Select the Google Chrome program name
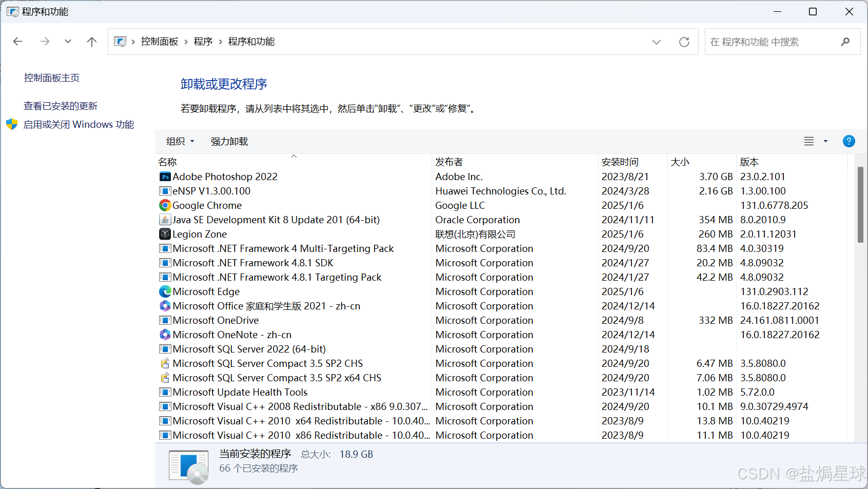 pos(207,206)
